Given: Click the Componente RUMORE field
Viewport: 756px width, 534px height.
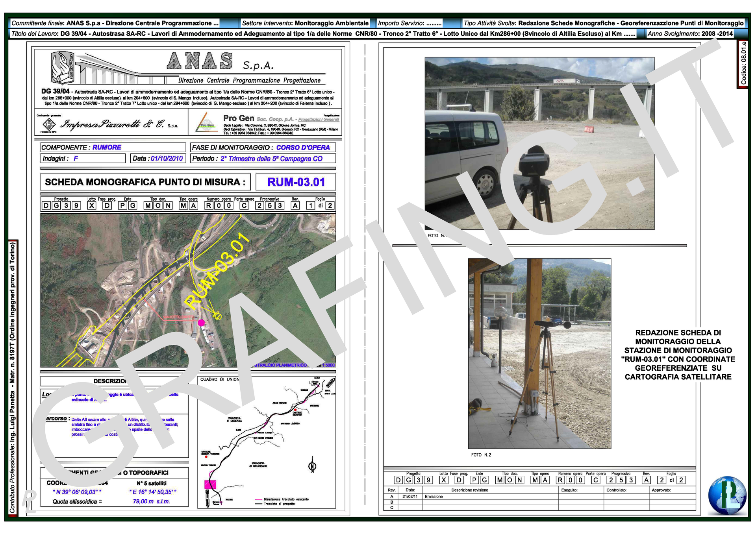Looking at the screenshot, I should [113, 147].
